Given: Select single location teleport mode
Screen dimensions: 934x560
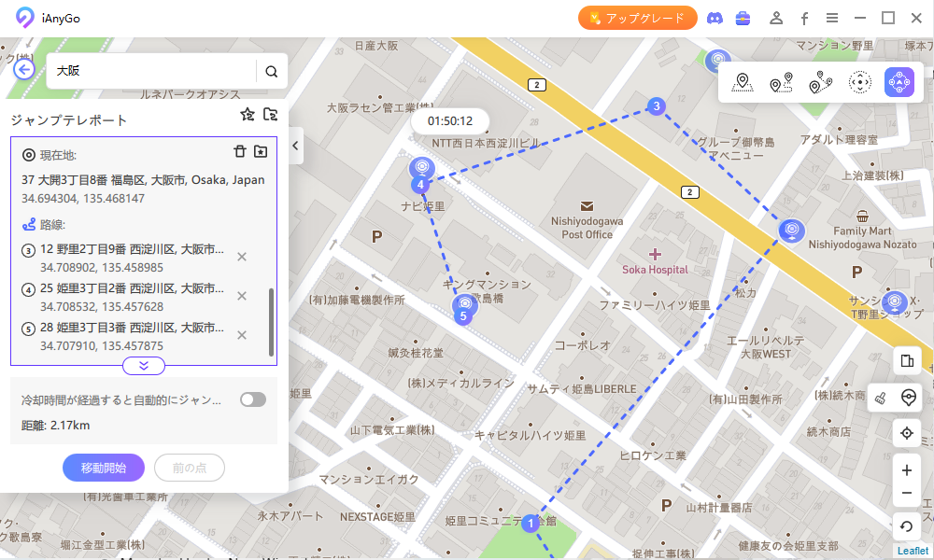Looking at the screenshot, I should [743, 83].
